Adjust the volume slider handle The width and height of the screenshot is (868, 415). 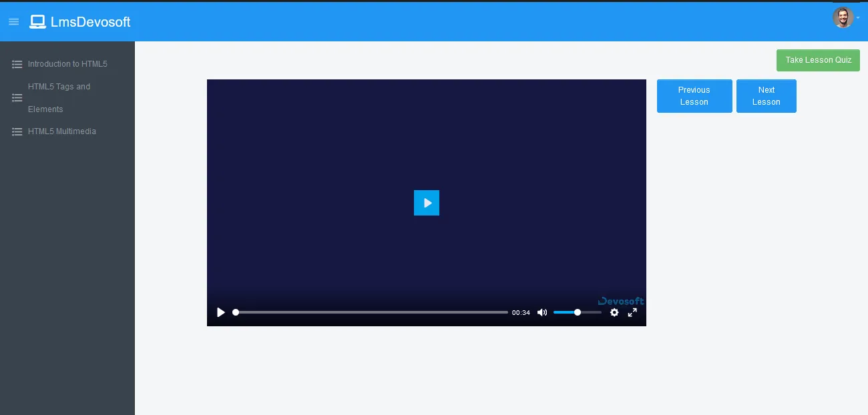578,312
